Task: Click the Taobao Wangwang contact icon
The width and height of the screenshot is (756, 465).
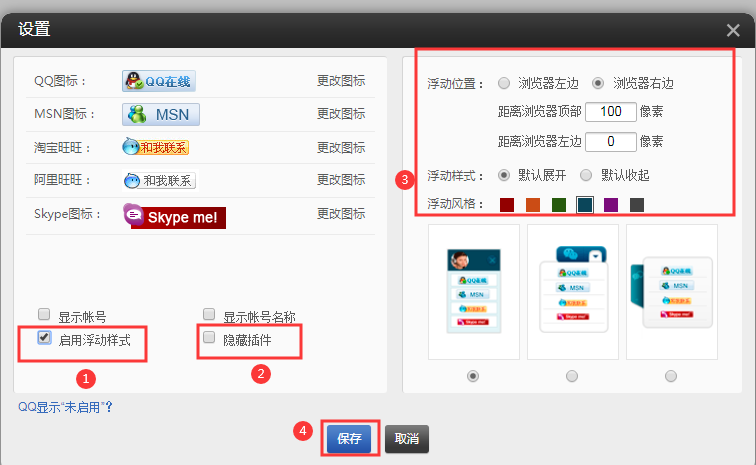Action: (x=155, y=148)
